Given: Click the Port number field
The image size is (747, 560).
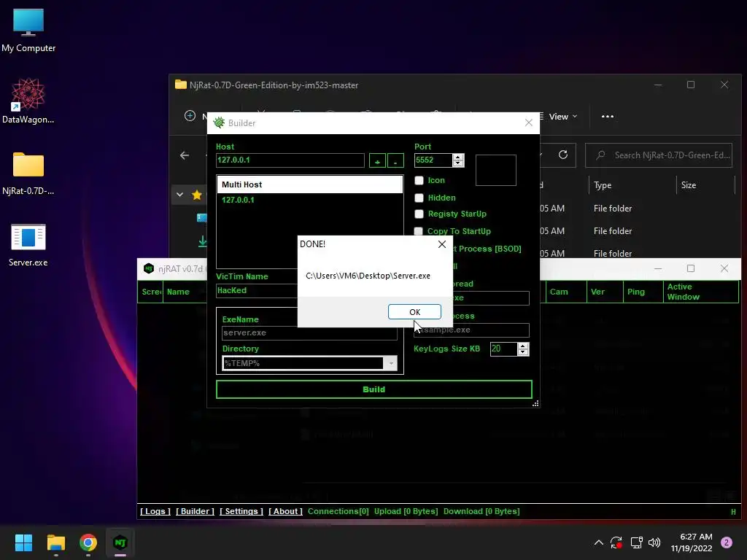Looking at the screenshot, I should pyautogui.click(x=433, y=160).
